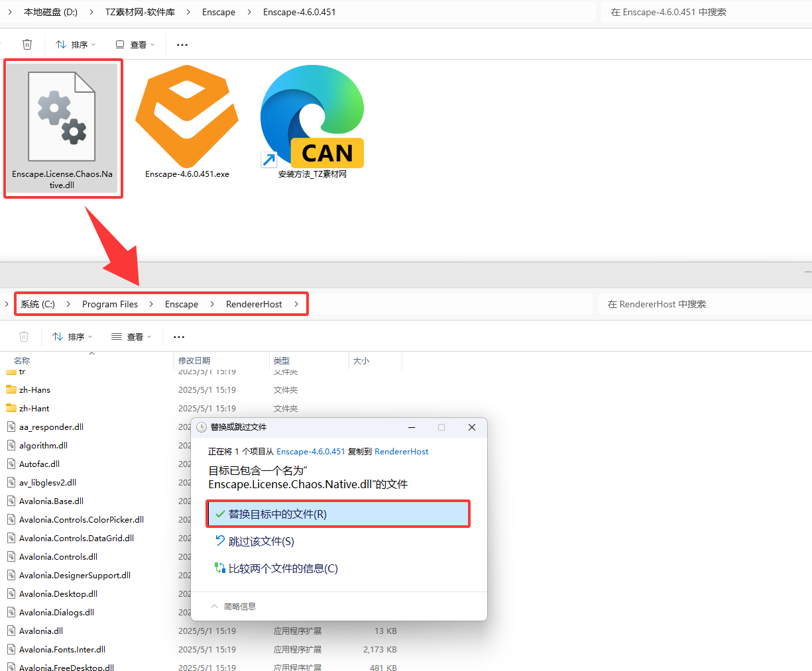This screenshot has width=812, height=671.
Task: Expand chevron after TZ素材网-软件库 breadcrumb
Action: pyautogui.click(x=188, y=12)
